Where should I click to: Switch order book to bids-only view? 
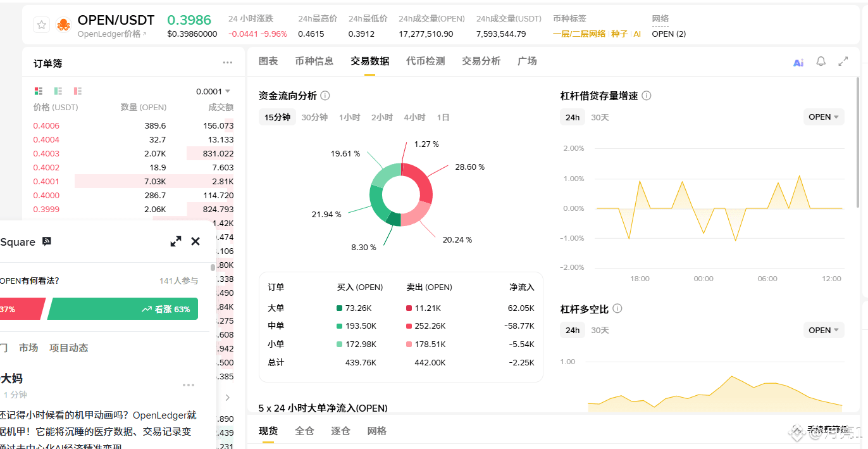click(x=58, y=91)
